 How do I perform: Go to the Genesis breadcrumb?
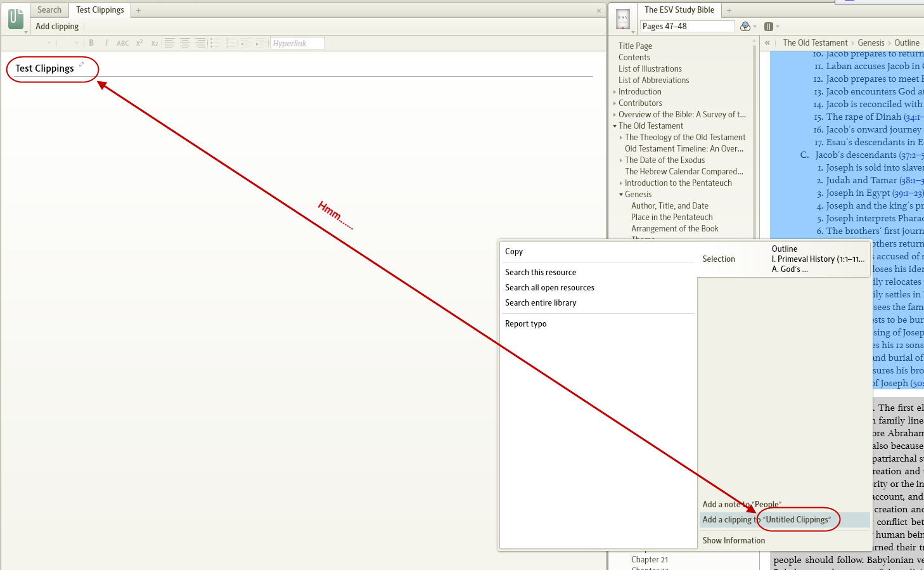pos(871,43)
